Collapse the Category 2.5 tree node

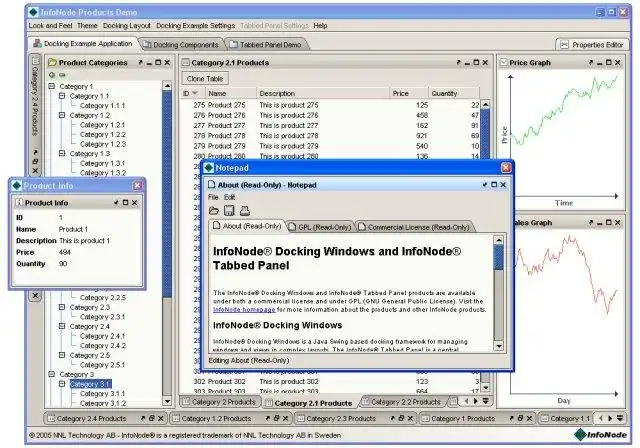62,355
